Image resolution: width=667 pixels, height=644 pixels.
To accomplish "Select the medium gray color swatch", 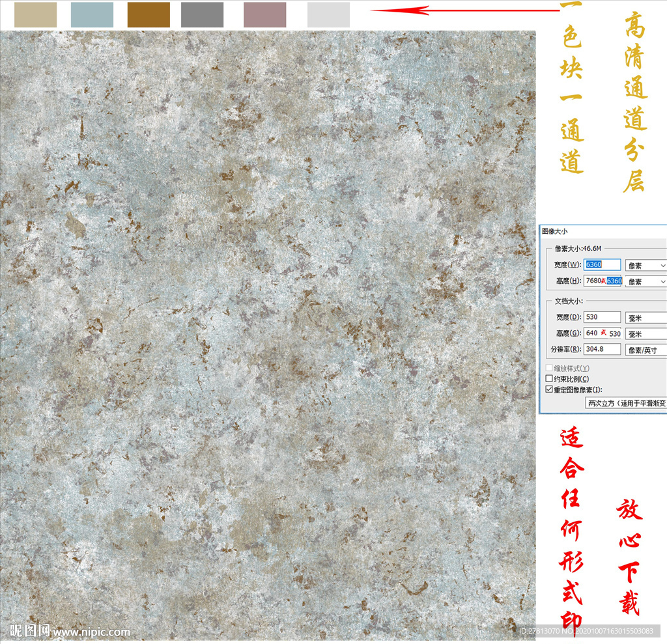I will pyautogui.click(x=202, y=15).
